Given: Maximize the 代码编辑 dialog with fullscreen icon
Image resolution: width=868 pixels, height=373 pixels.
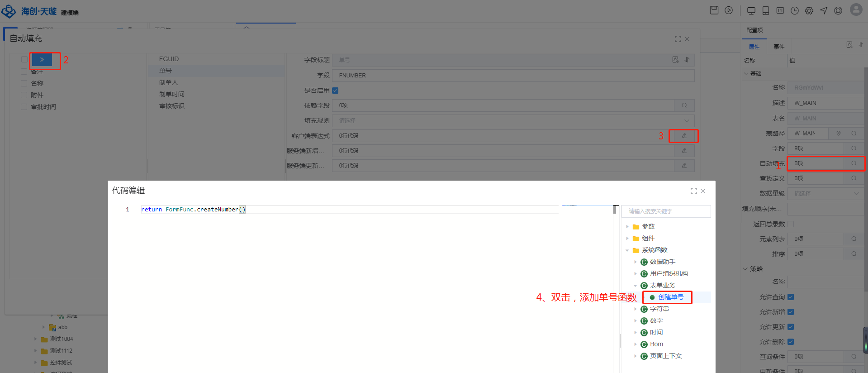Looking at the screenshot, I should pyautogui.click(x=694, y=191).
